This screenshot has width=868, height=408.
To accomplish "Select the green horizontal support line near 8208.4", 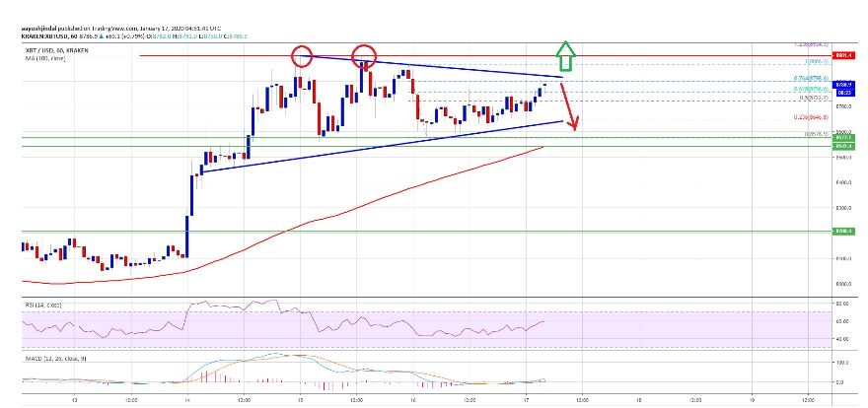I will click(426, 231).
